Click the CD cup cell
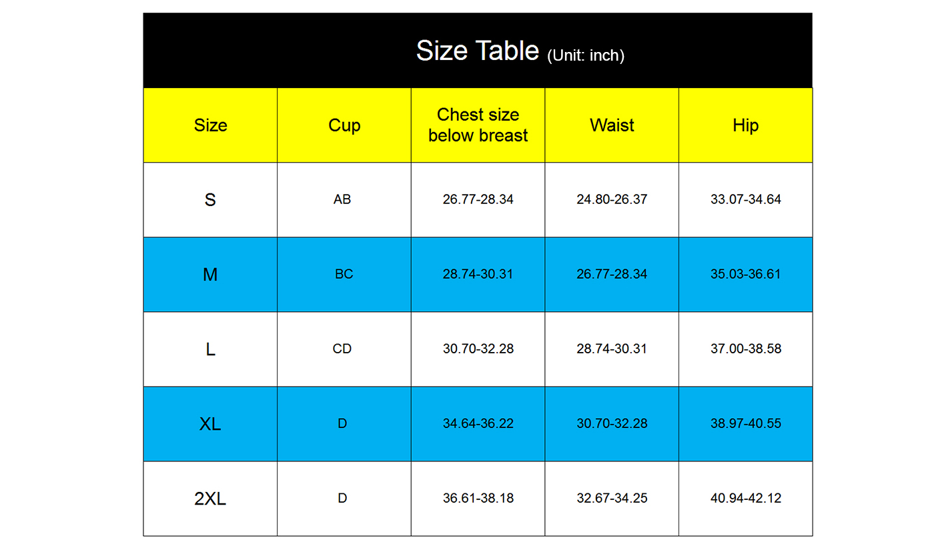 coord(342,349)
